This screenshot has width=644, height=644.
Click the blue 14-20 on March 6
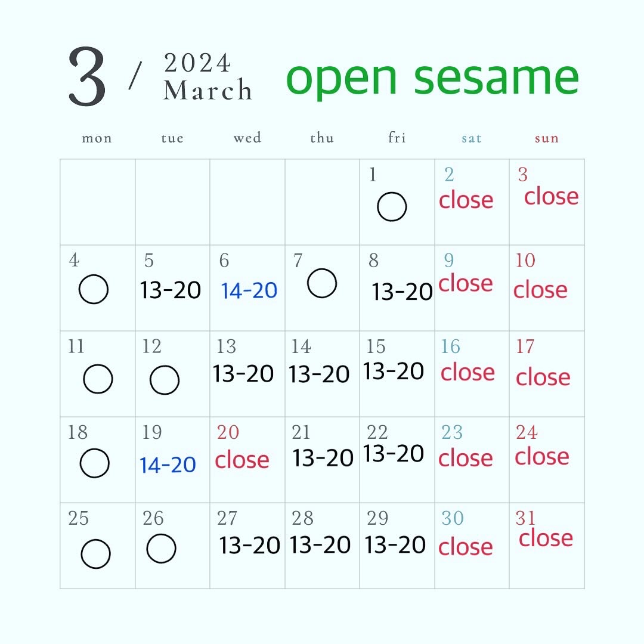(x=249, y=291)
